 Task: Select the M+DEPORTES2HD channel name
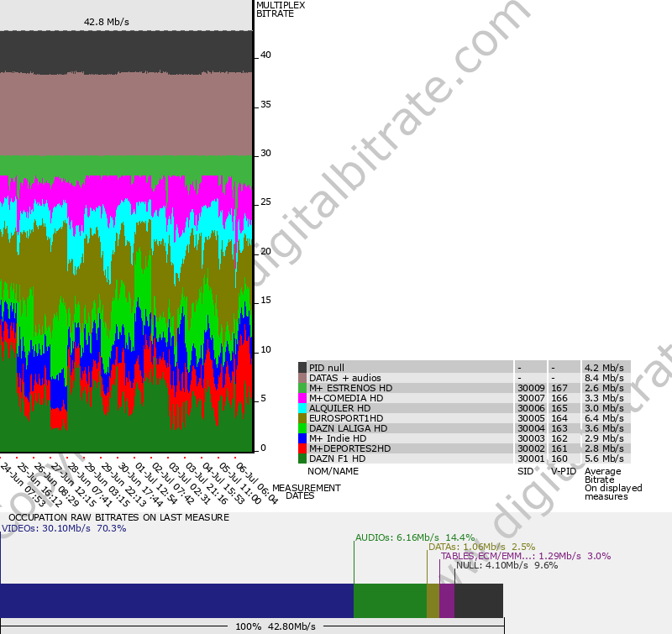click(x=349, y=448)
